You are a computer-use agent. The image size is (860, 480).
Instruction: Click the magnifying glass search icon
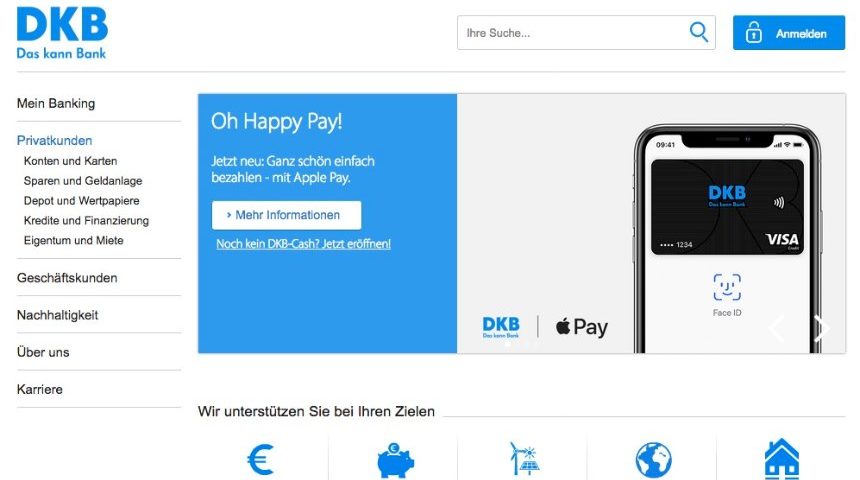(698, 32)
